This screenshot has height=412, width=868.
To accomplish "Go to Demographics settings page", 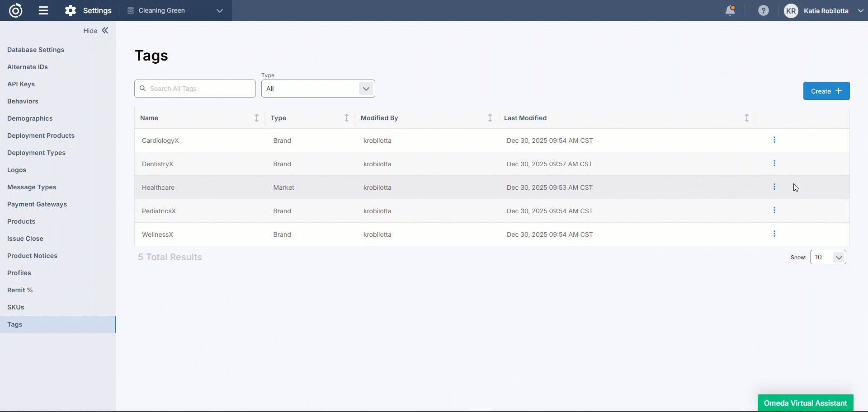I will click(30, 118).
